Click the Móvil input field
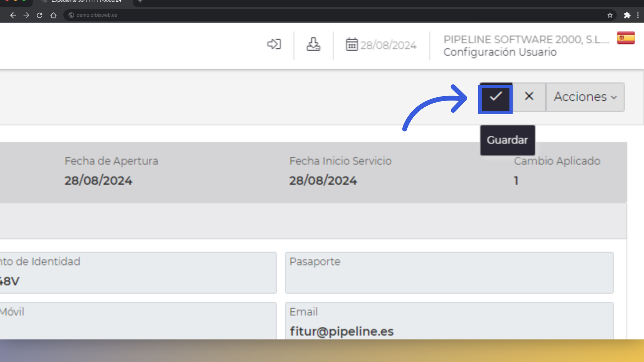644x362 pixels. (138, 321)
